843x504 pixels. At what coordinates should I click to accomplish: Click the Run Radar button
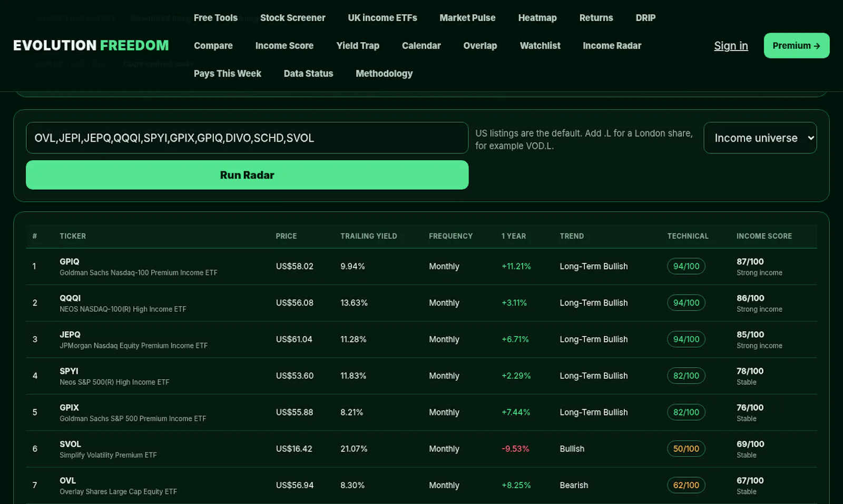point(247,175)
